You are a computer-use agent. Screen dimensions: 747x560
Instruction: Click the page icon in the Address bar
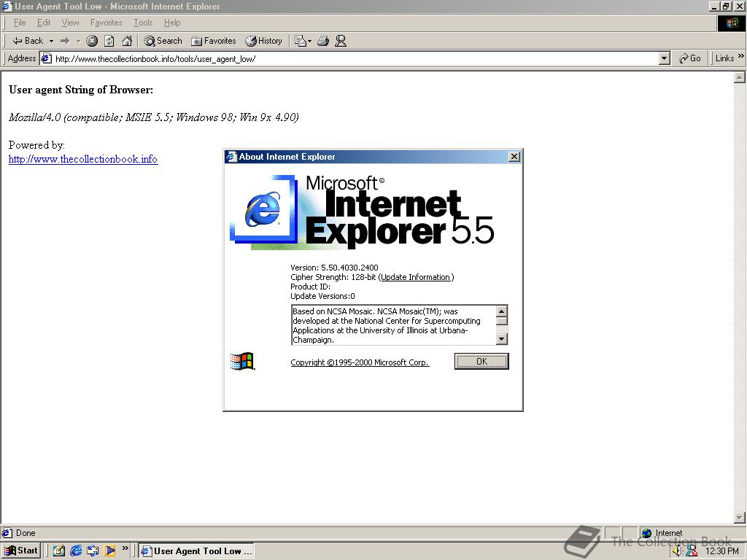tap(46, 58)
